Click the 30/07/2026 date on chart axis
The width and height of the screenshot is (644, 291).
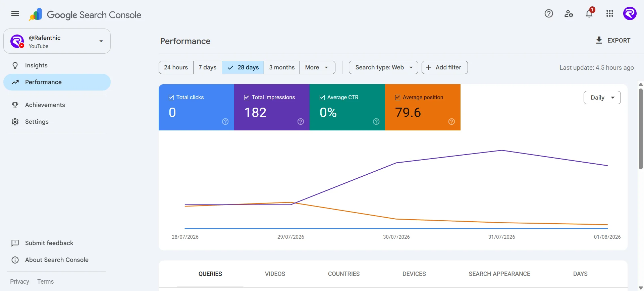tap(396, 237)
